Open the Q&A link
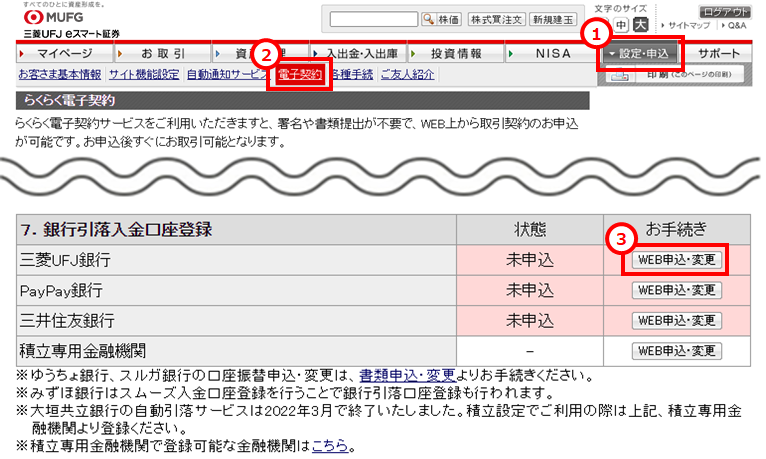The height and width of the screenshot is (459, 766). click(736, 25)
